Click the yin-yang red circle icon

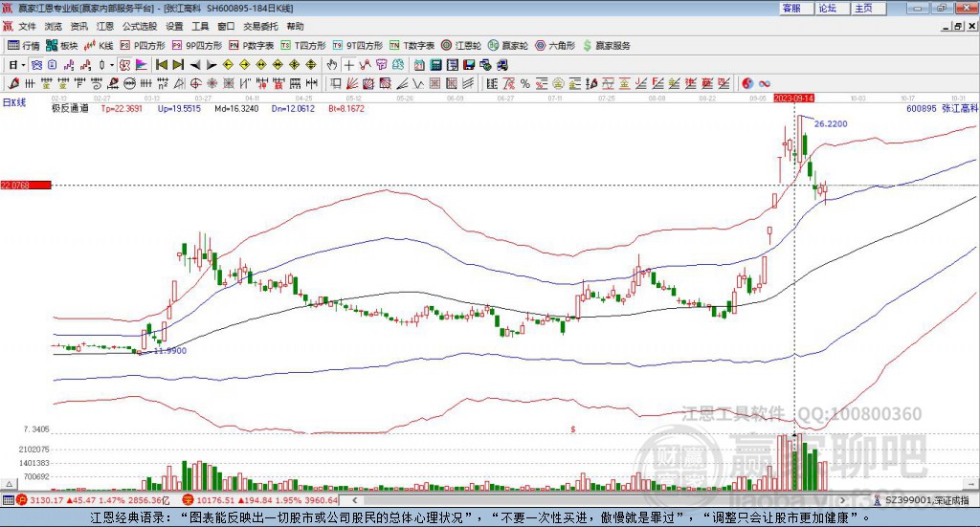746,83
